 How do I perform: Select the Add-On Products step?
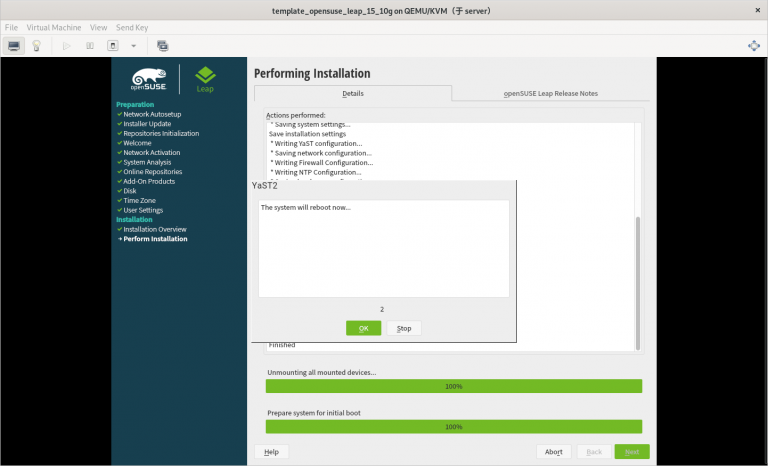coord(149,181)
